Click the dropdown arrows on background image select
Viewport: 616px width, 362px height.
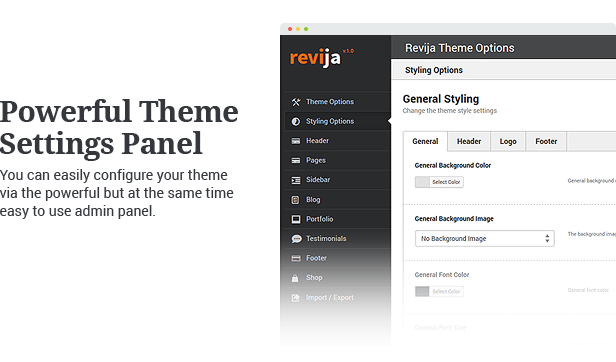coord(547,239)
